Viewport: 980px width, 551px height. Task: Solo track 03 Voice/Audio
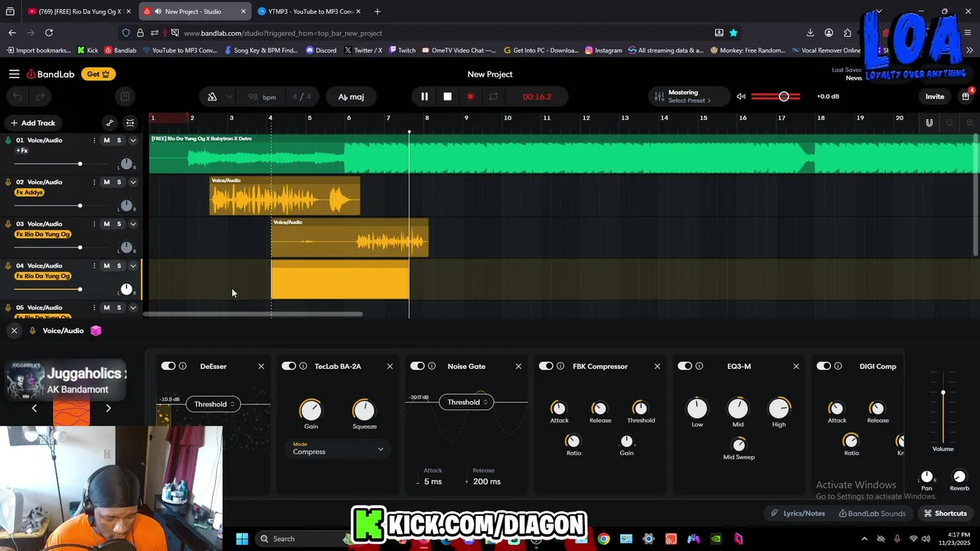pyautogui.click(x=119, y=223)
